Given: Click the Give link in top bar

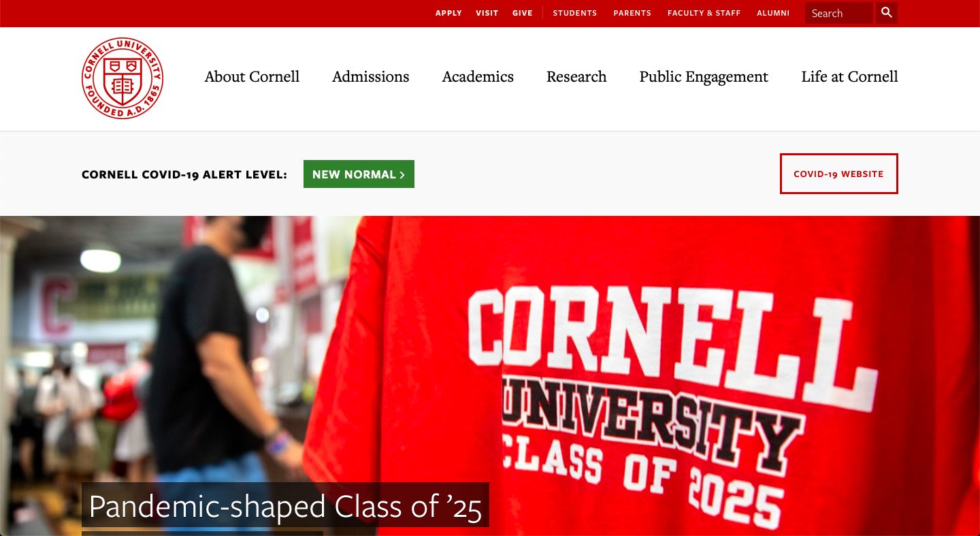Looking at the screenshot, I should (523, 13).
